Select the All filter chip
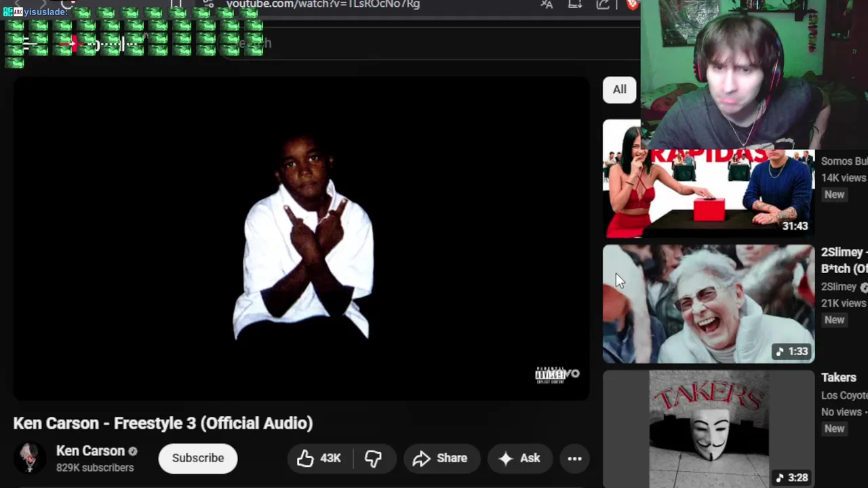This screenshot has height=488, width=868. 620,89
